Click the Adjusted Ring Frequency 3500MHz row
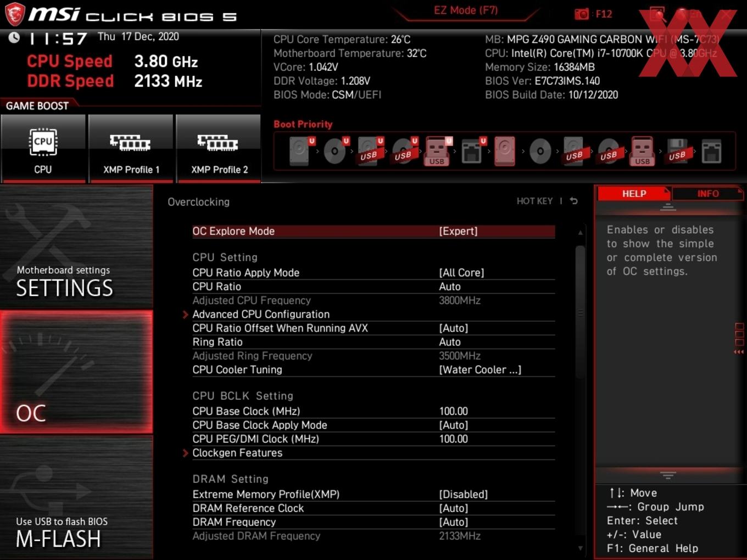Image resolution: width=747 pixels, height=560 pixels. 374,356
